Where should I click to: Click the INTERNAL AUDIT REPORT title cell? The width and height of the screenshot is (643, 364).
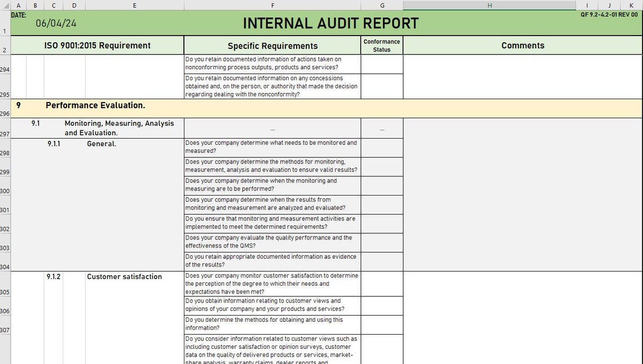(331, 24)
